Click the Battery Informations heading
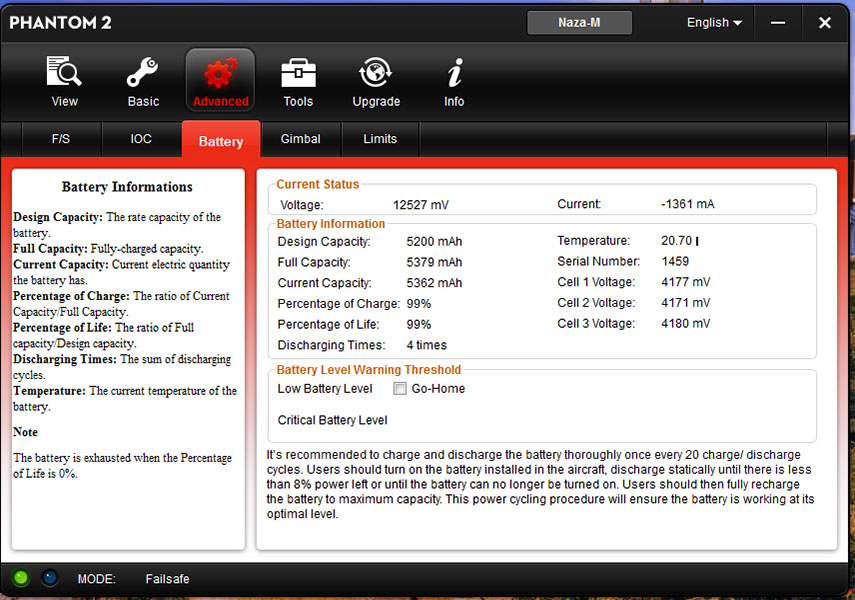Image resolution: width=855 pixels, height=600 pixels. point(127,187)
